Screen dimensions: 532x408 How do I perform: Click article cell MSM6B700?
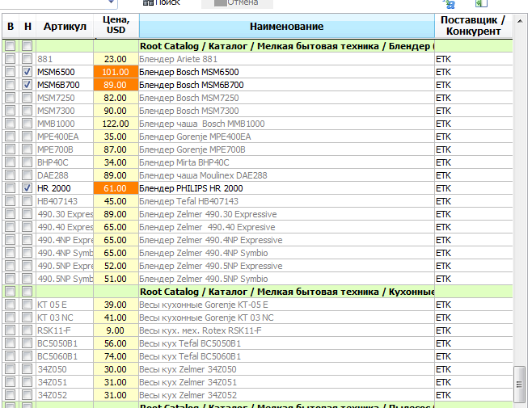click(65, 85)
